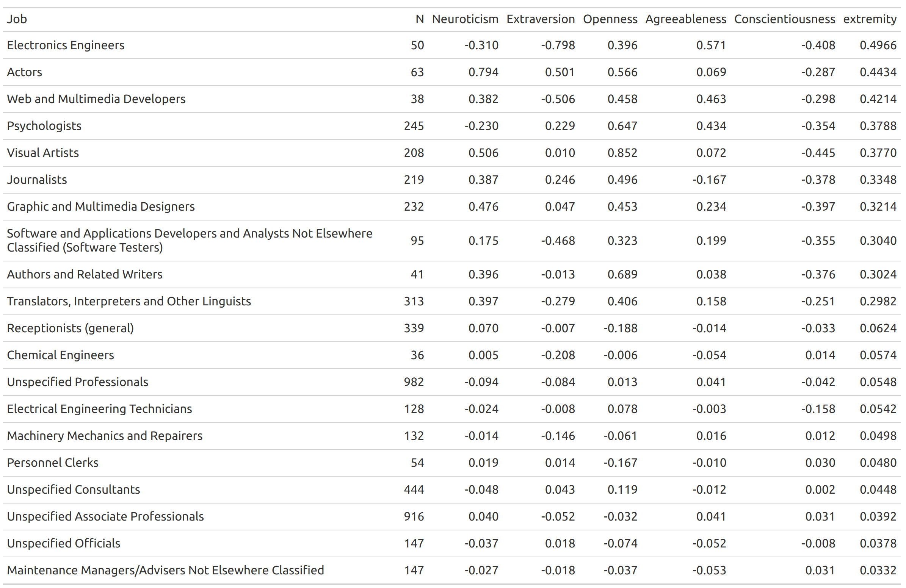Click Personnel Clerks Openness value -0.167

(621, 463)
